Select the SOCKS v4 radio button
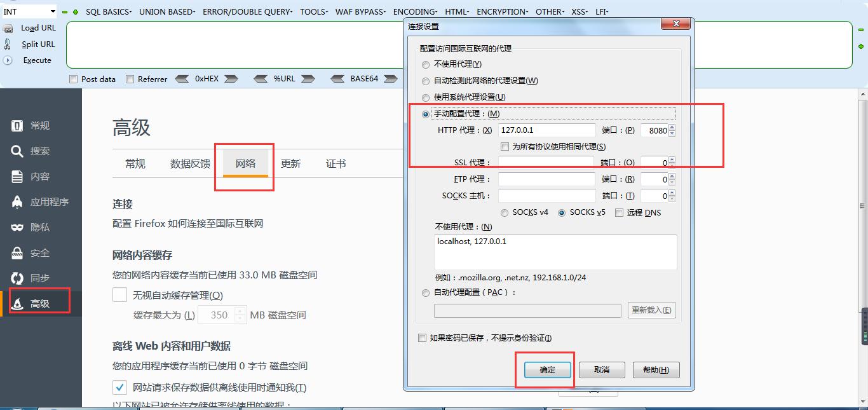The width and height of the screenshot is (868, 410). coord(505,213)
